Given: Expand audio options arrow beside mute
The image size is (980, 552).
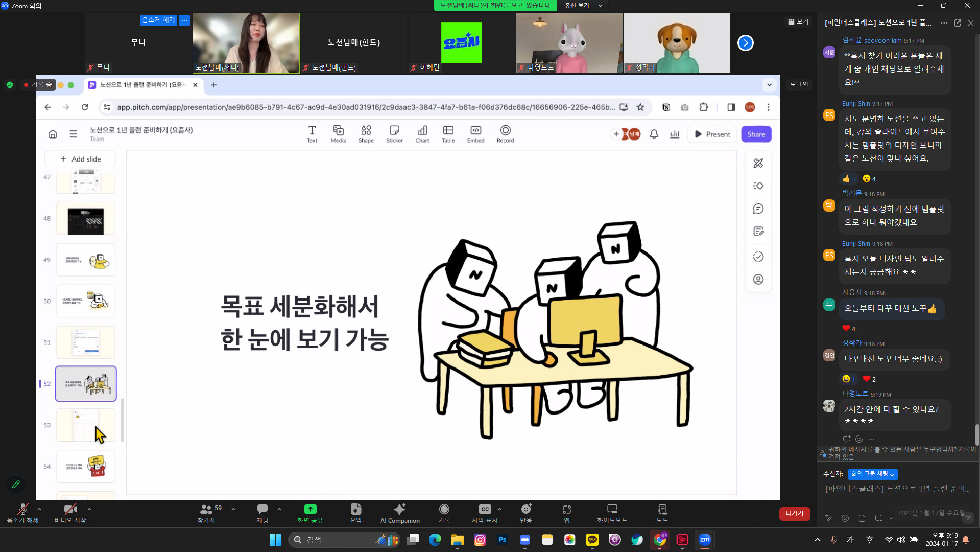Looking at the screenshot, I should (39, 509).
